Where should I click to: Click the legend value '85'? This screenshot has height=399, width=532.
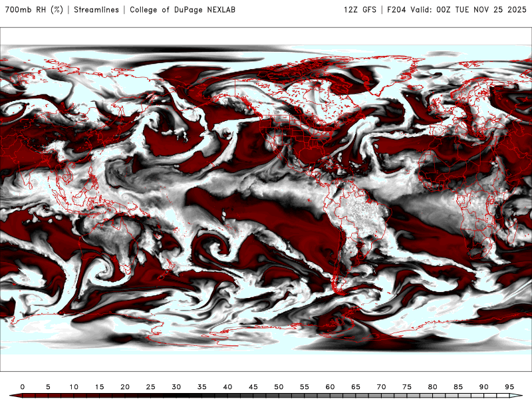coord(458,387)
